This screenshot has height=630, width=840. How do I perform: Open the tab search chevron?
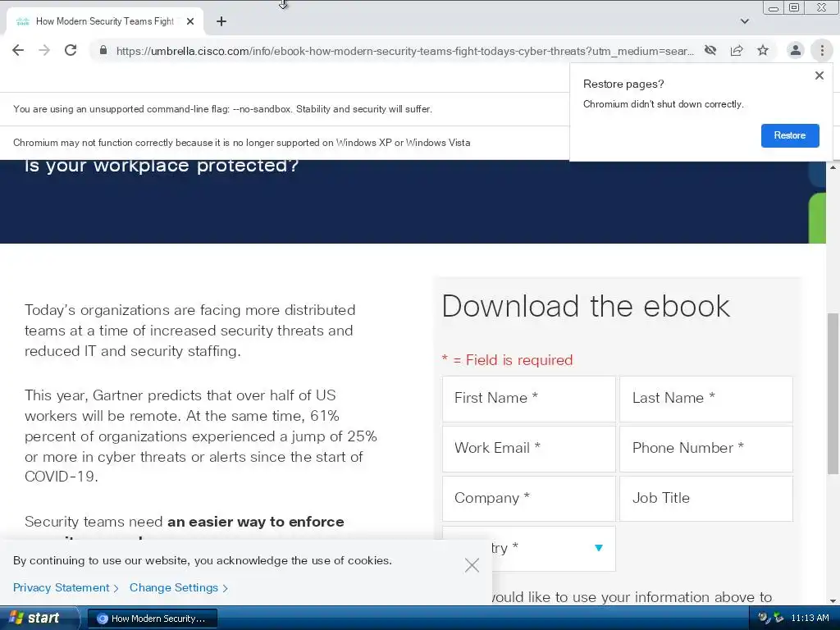pyautogui.click(x=745, y=21)
